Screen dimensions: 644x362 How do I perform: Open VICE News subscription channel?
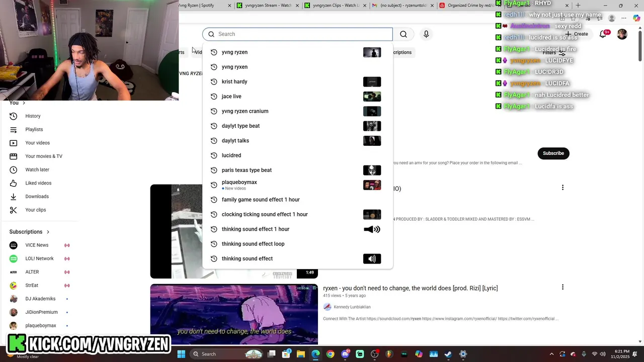(x=37, y=245)
